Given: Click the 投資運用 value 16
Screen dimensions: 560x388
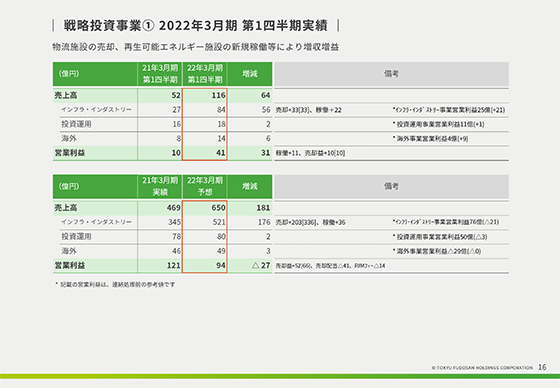Looking at the screenshot, I should point(176,124).
